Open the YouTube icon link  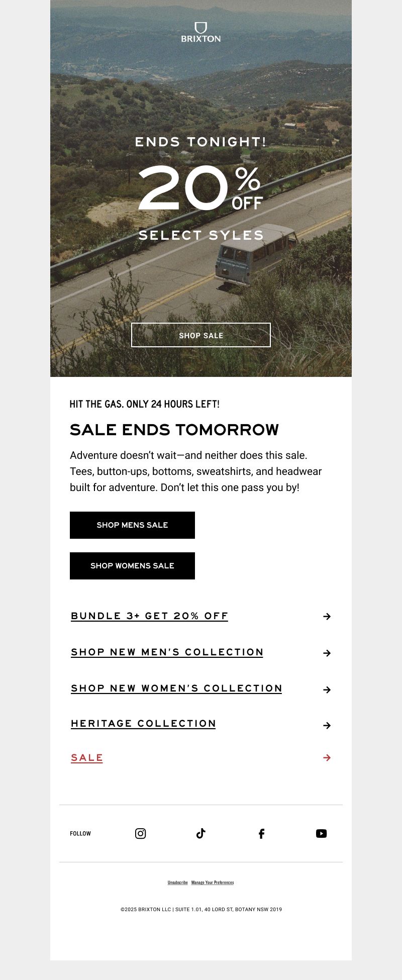[322, 833]
